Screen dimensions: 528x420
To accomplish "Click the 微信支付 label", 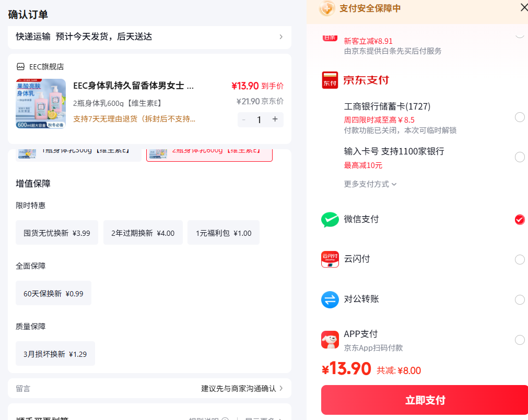I will click(x=361, y=219).
